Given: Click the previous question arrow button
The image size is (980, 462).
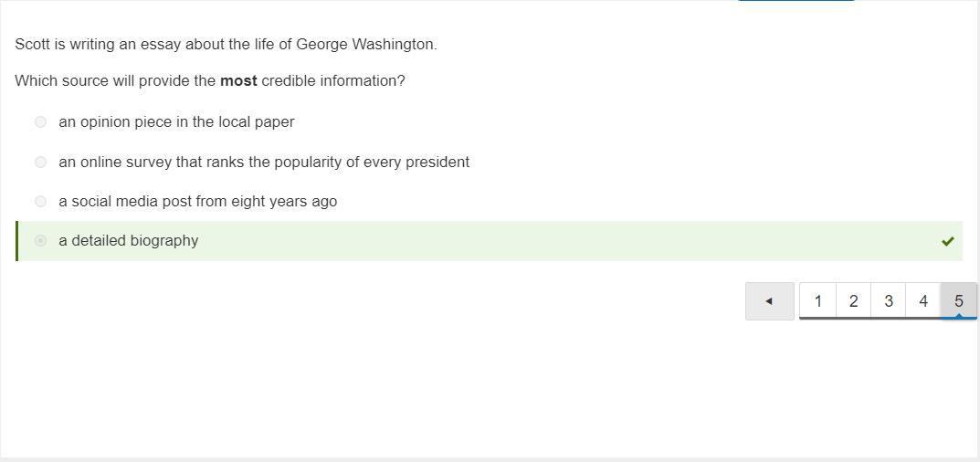Looking at the screenshot, I should pyautogui.click(x=769, y=300).
